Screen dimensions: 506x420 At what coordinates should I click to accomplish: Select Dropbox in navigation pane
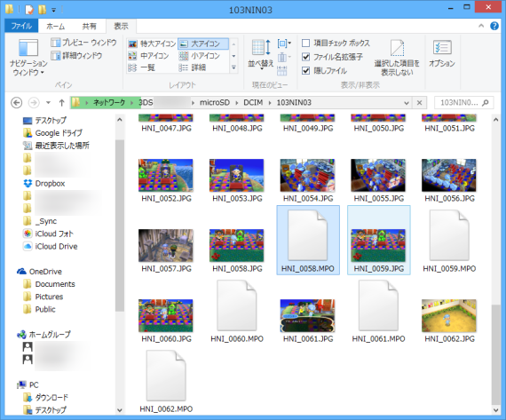coord(43,184)
